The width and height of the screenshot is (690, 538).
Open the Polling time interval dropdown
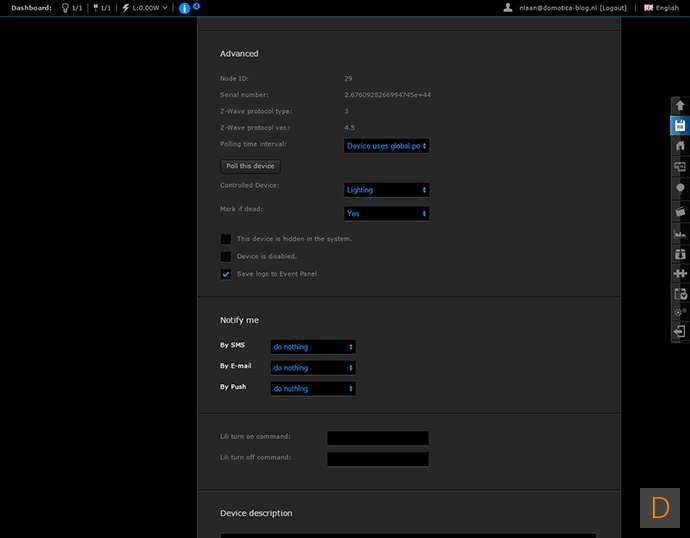[386, 146]
